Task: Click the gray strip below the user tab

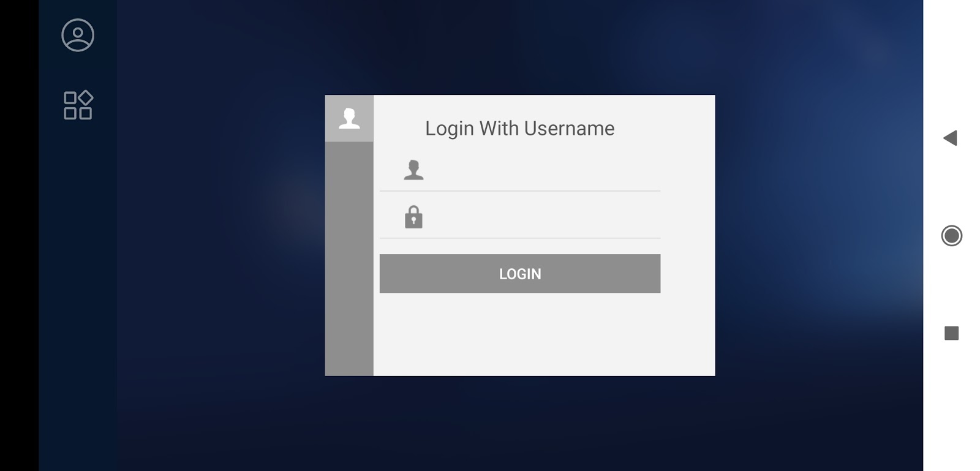Action: tap(349, 258)
